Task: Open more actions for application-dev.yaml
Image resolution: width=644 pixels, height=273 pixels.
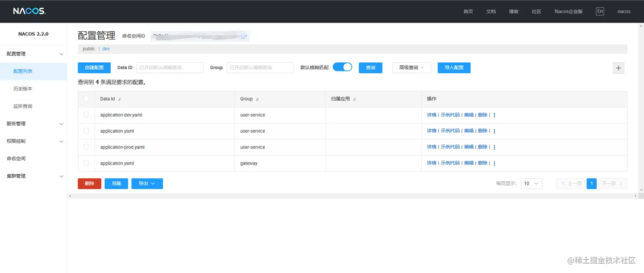Action: coord(494,115)
